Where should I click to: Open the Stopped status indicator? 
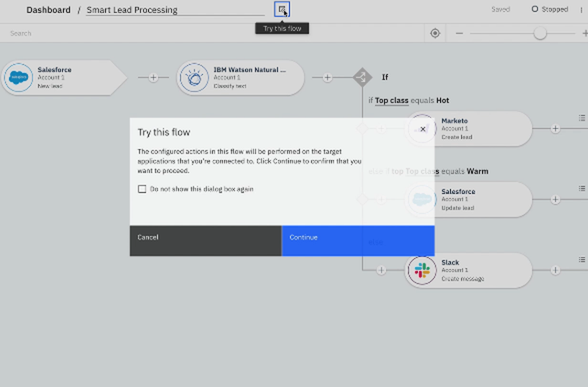[550, 9]
